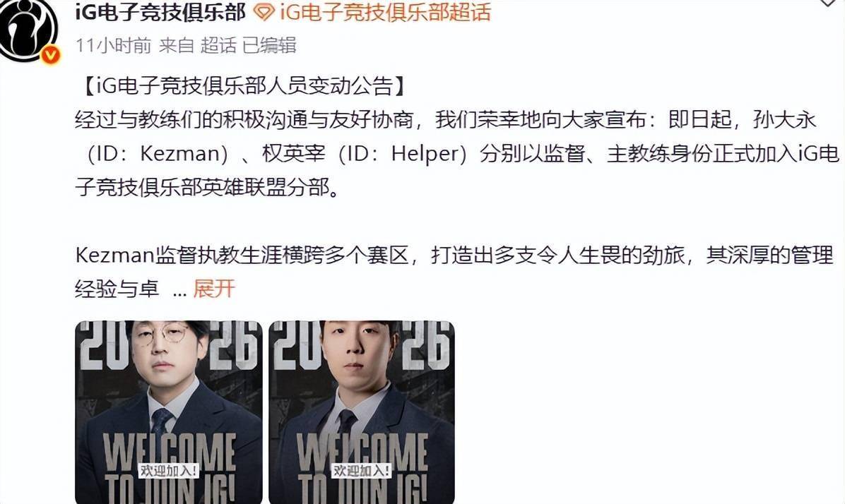The height and width of the screenshot is (504, 845).
Task: Click the super topic diamond icon
Action: click(264, 12)
